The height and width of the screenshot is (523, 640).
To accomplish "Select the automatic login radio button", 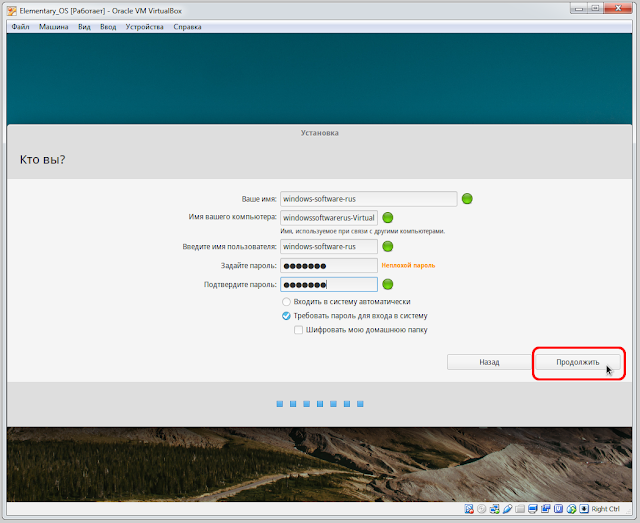I will [286, 302].
